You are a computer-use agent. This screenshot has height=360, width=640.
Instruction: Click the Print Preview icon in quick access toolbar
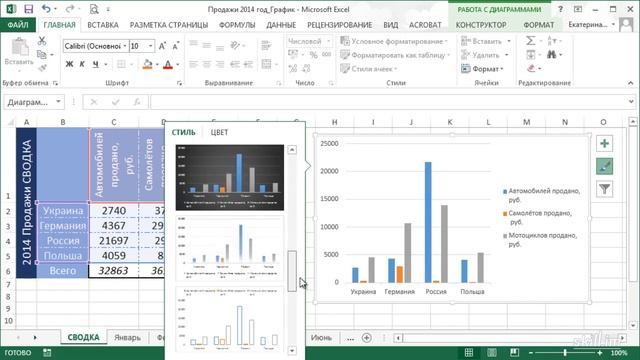tap(94, 9)
